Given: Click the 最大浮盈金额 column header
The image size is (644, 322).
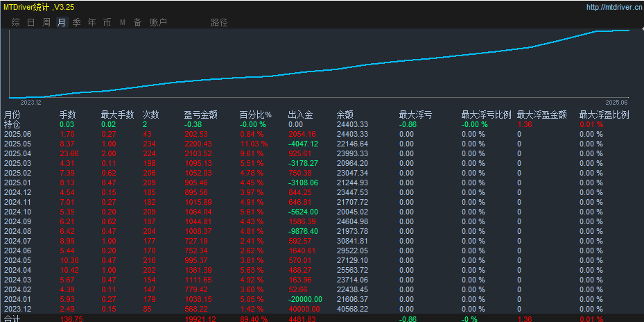Looking at the screenshot, I should (x=541, y=115).
